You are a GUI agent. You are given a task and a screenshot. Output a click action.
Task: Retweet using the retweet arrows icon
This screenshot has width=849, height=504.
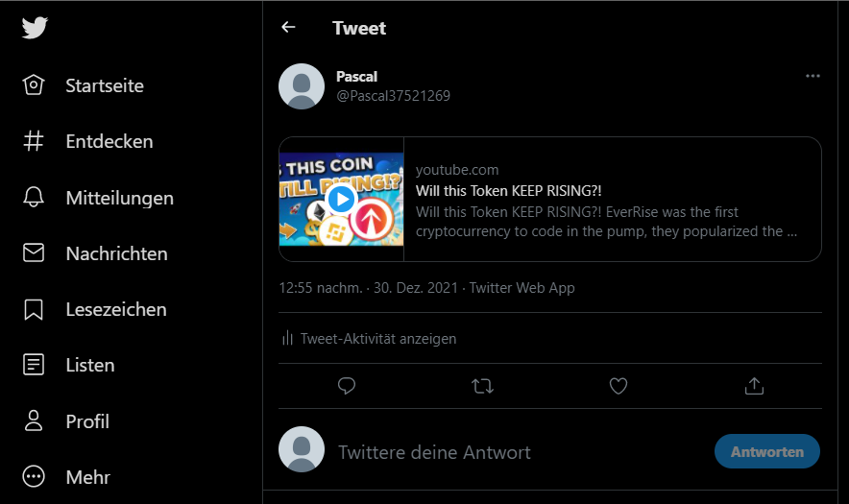point(482,386)
